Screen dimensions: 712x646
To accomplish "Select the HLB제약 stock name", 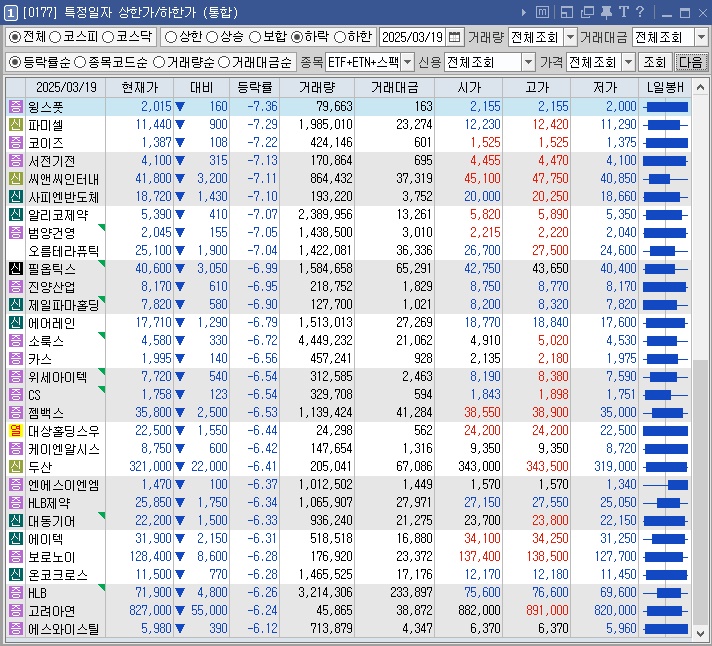I will pyautogui.click(x=49, y=503).
